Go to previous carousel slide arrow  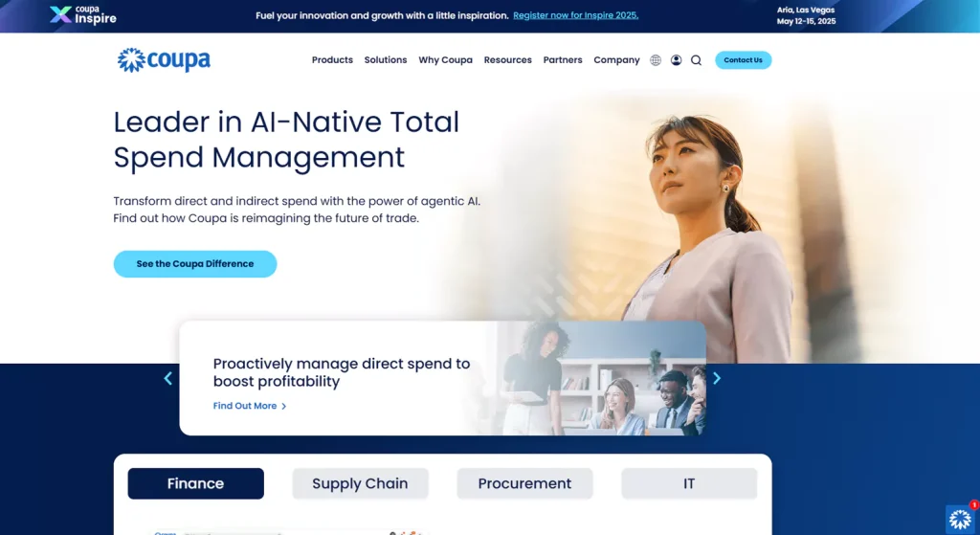point(168,378)
